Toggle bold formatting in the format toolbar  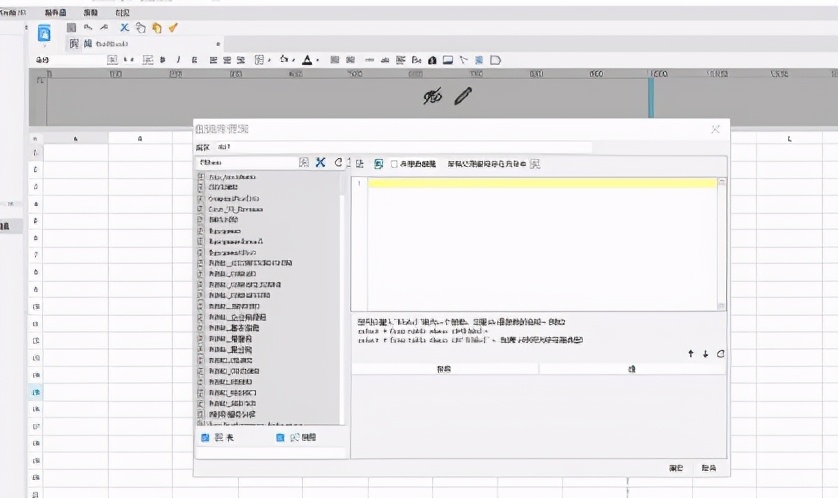point(163,60)
